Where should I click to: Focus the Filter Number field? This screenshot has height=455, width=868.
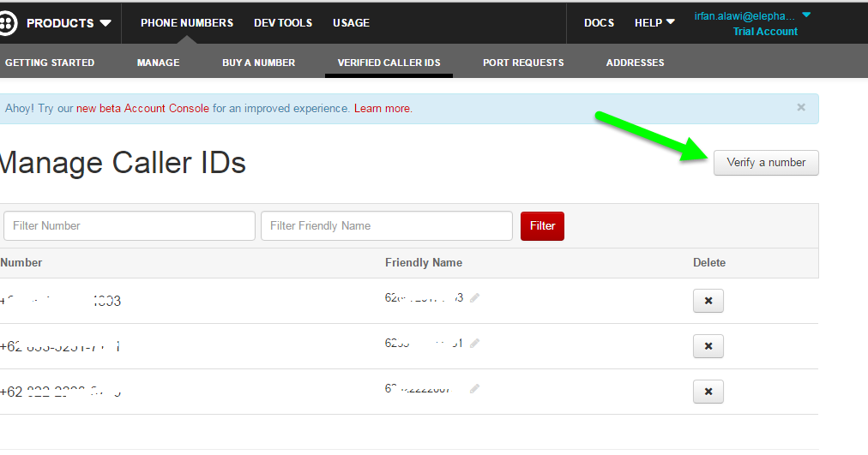point(129,225)
